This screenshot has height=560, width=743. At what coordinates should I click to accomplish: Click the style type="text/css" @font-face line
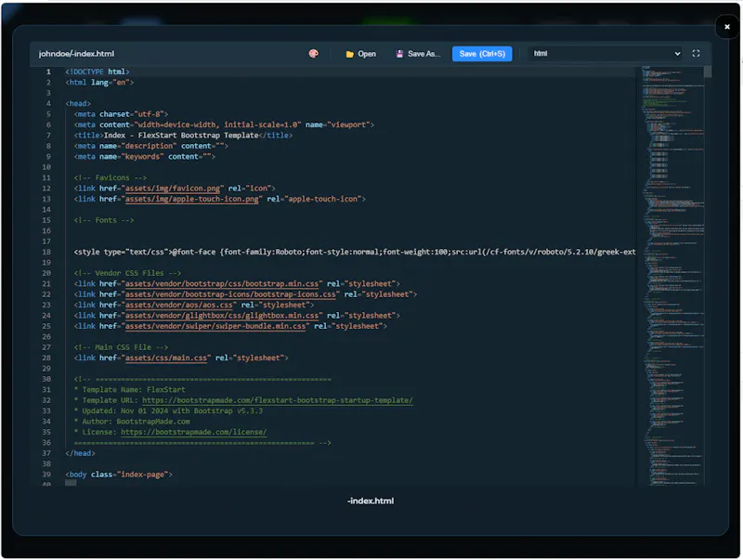[355, 252]
